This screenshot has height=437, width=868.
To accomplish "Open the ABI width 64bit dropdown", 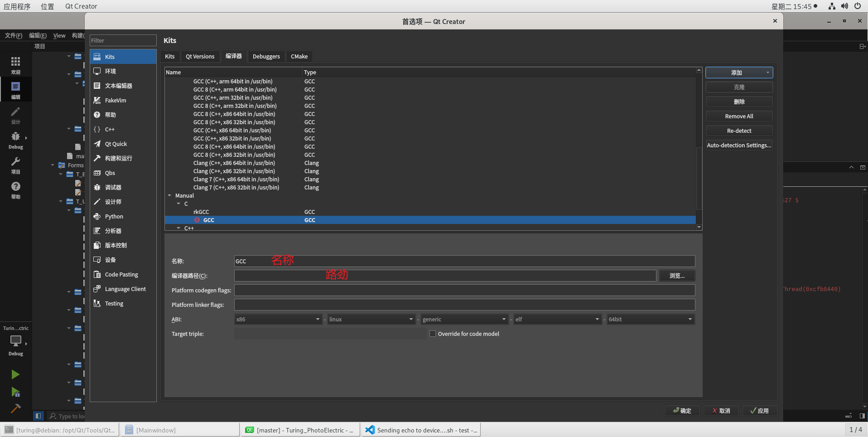I will [x=651, y=319].
